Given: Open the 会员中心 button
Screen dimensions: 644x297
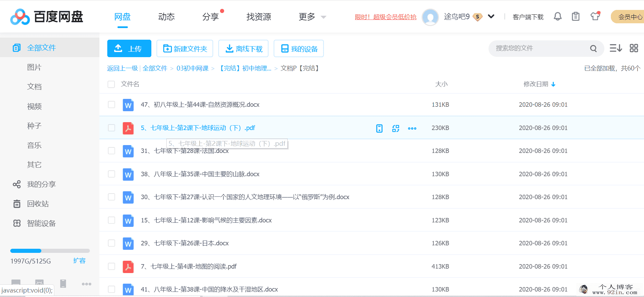Looking at the screenshot, I should [x=628, y=17].
